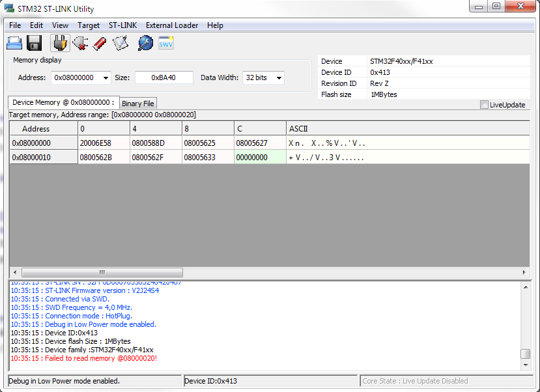Open the SWV viewer icon
Screen dimensions: 540x392
click(165, 44)
